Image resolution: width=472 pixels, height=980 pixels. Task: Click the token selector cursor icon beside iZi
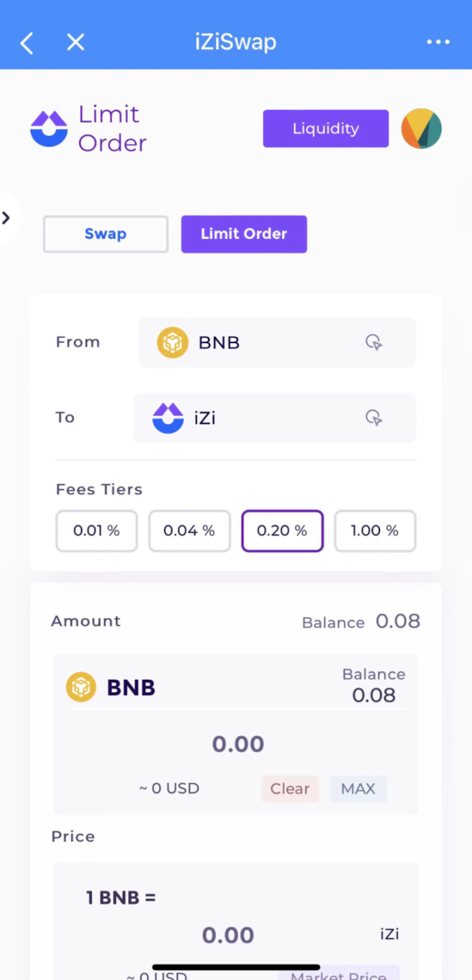373,418
